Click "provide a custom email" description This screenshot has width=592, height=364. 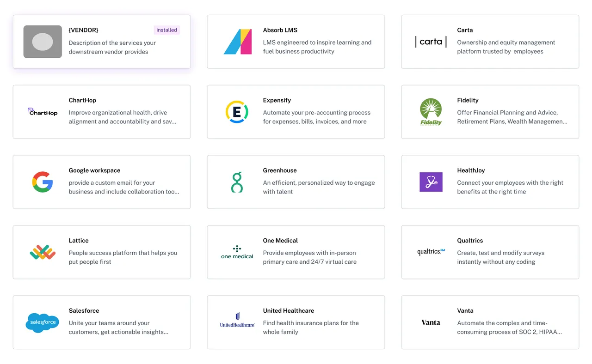click(x=124, y=187)
